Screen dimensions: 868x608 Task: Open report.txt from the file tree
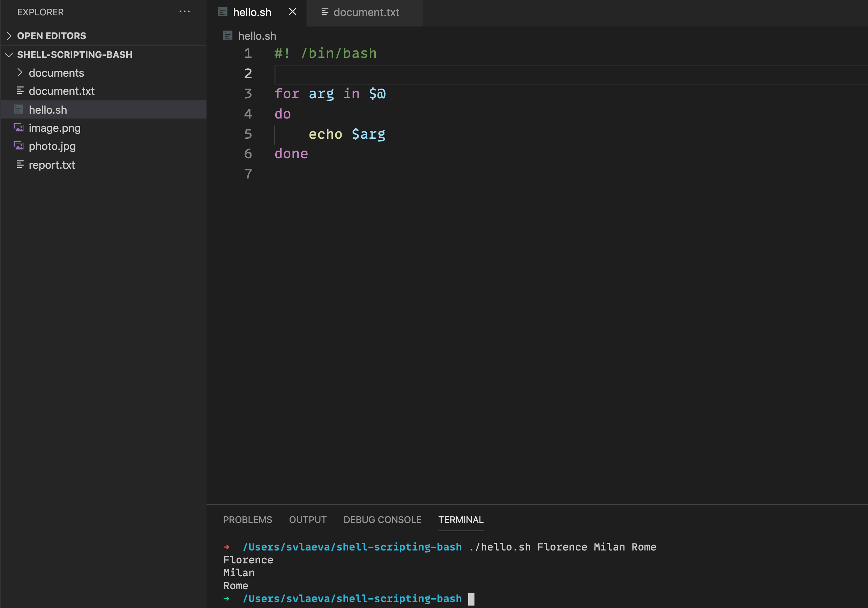pyautogui.click(x=52, y=165)
